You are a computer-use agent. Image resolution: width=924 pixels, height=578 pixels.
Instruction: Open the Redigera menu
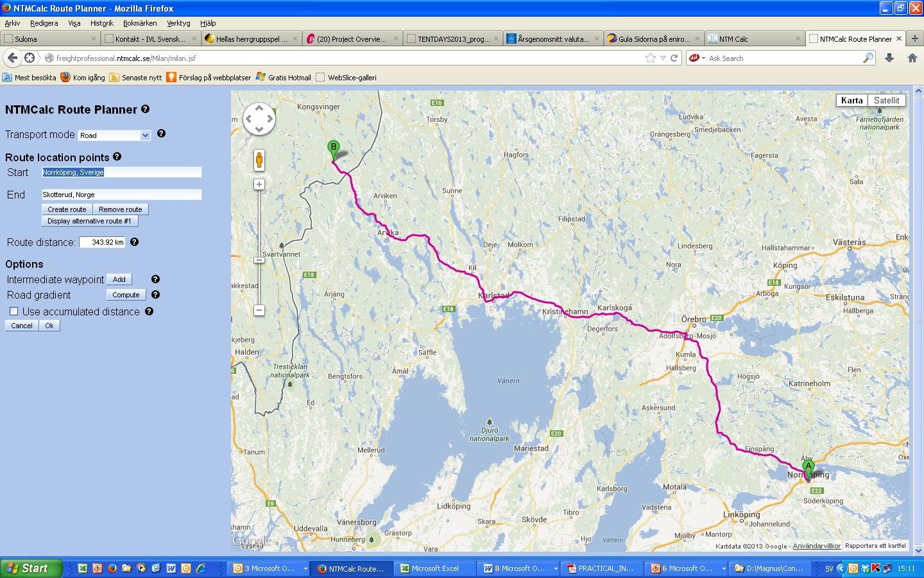point(44,23)
